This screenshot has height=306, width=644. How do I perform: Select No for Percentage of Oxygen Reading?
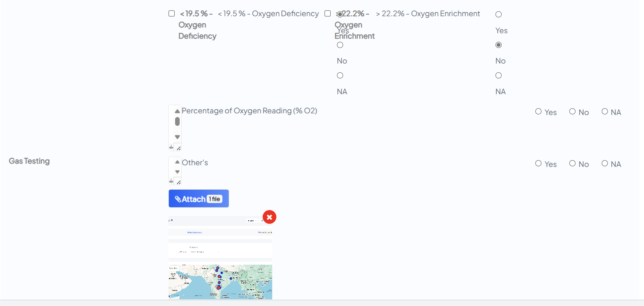point(572,112)
